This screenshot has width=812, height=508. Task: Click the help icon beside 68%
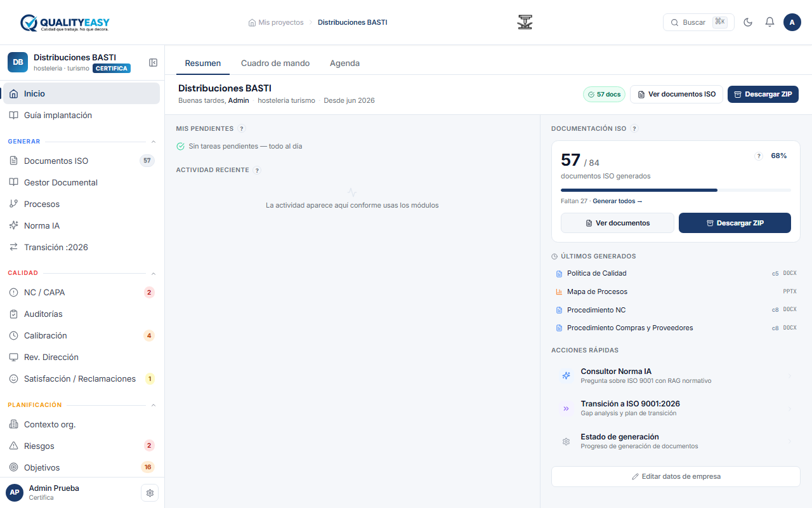759,156
